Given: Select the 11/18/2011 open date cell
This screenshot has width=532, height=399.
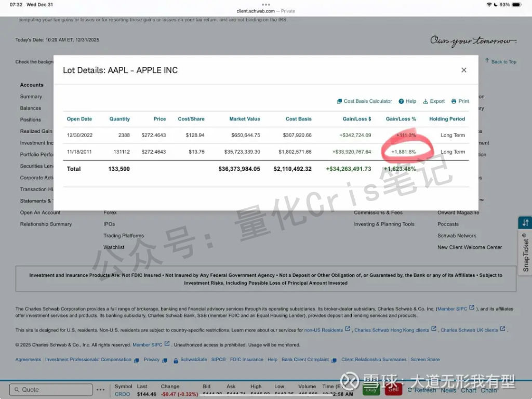Looking at the screenshot, I should [x=79, y=152].
